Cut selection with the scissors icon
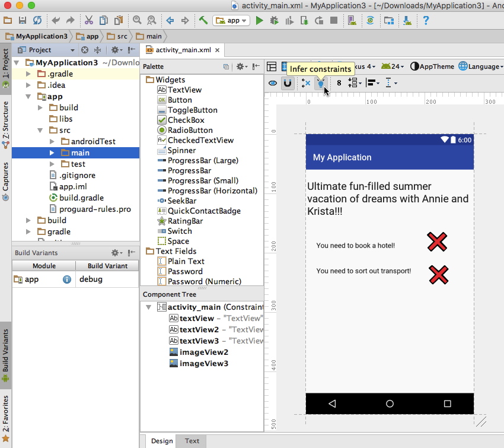This screenshot has width=504, height=448. 89,20
